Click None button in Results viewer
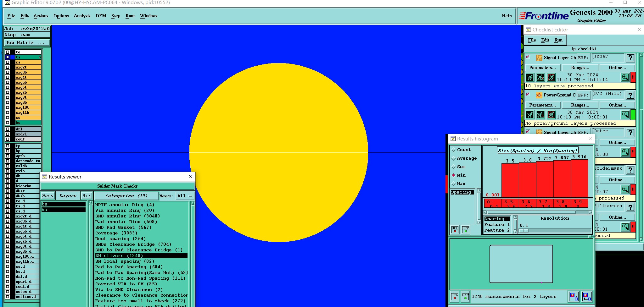 pos(48,196)
